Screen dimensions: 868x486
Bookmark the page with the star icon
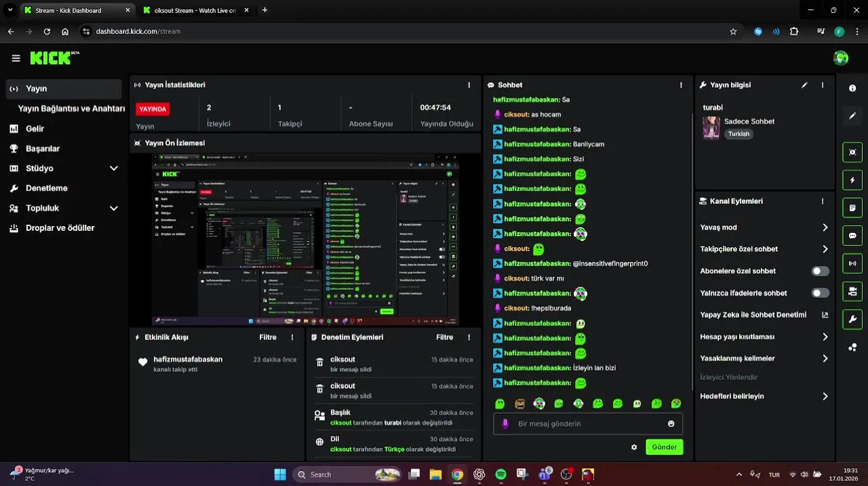[x=733, y=31]
